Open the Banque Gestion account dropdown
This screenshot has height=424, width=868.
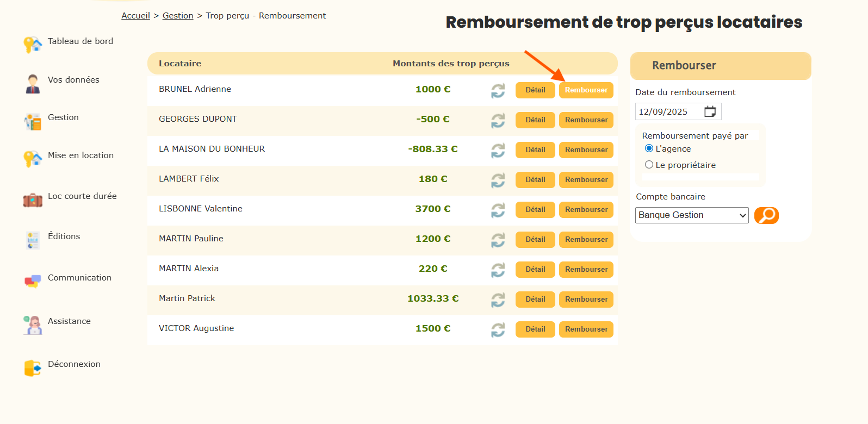pos(691,215)
